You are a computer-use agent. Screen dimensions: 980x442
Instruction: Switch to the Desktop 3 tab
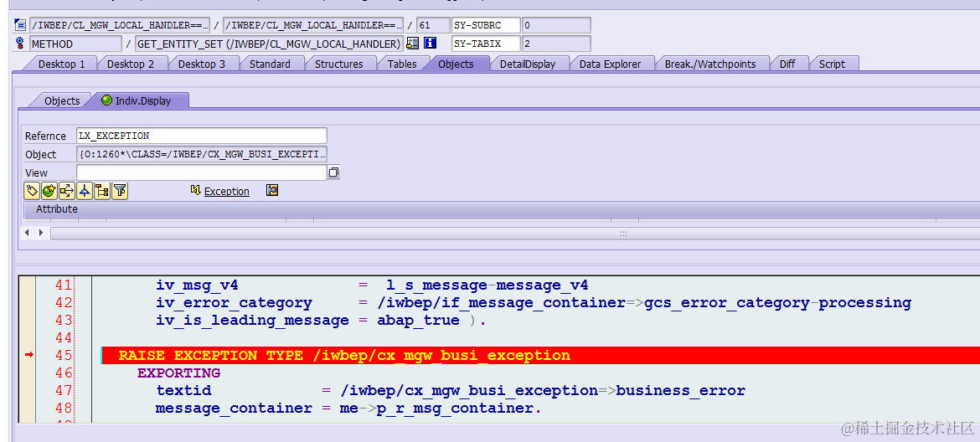tap(201, 64)
